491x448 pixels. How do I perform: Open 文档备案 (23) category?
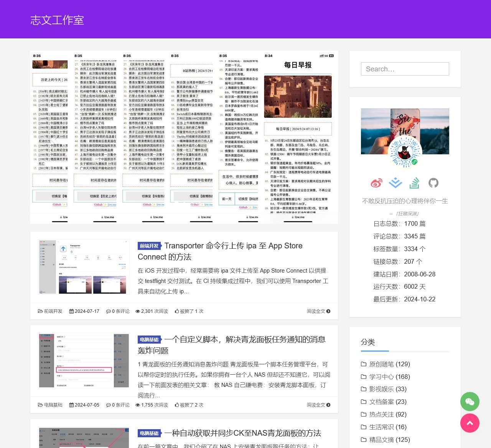pyautogui.click(x=388, y=402)
